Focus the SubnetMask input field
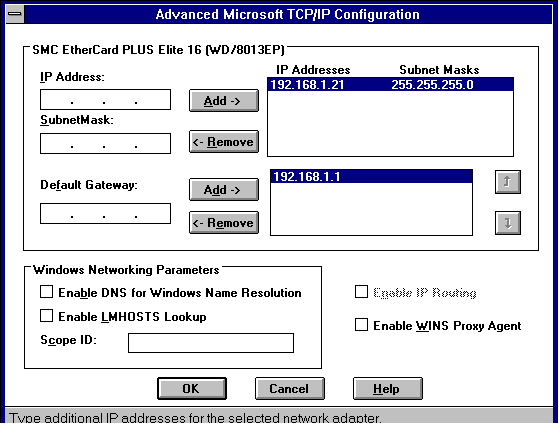This screenshot has height=424, width=559. point(106,144)
